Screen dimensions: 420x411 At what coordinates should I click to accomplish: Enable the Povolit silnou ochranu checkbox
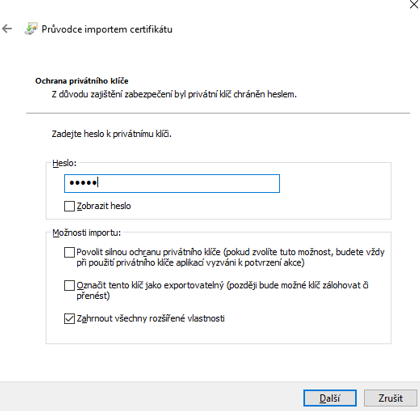coord(69,252)
